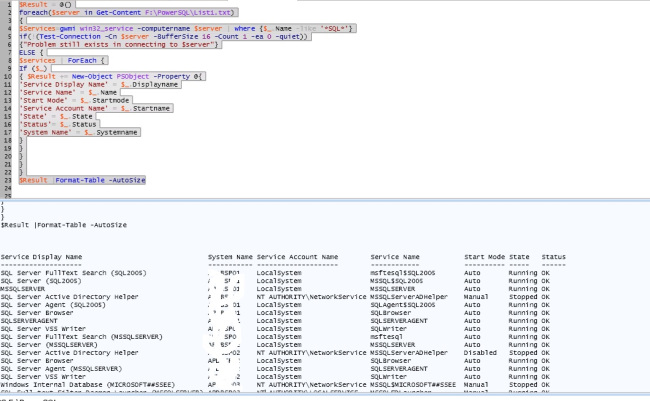Click '$_.Displayname' in script line 11
The height and width of the screenshot is (401, 650).
(149, 85)
